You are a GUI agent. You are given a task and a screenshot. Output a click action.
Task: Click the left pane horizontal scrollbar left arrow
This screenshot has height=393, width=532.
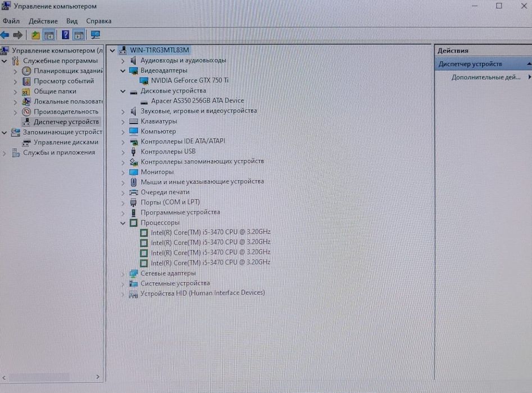(x=4, y=377)
